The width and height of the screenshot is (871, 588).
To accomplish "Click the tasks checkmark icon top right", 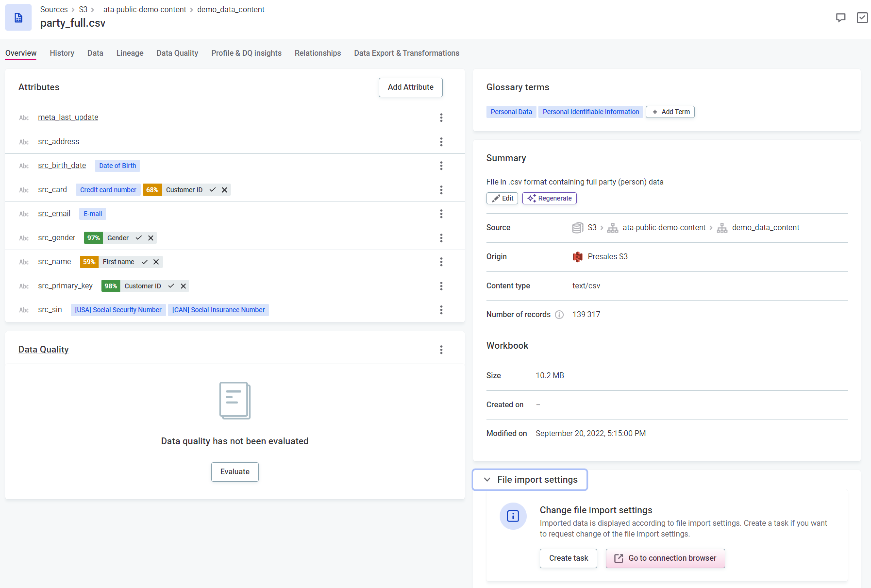I will pos(862,18).
